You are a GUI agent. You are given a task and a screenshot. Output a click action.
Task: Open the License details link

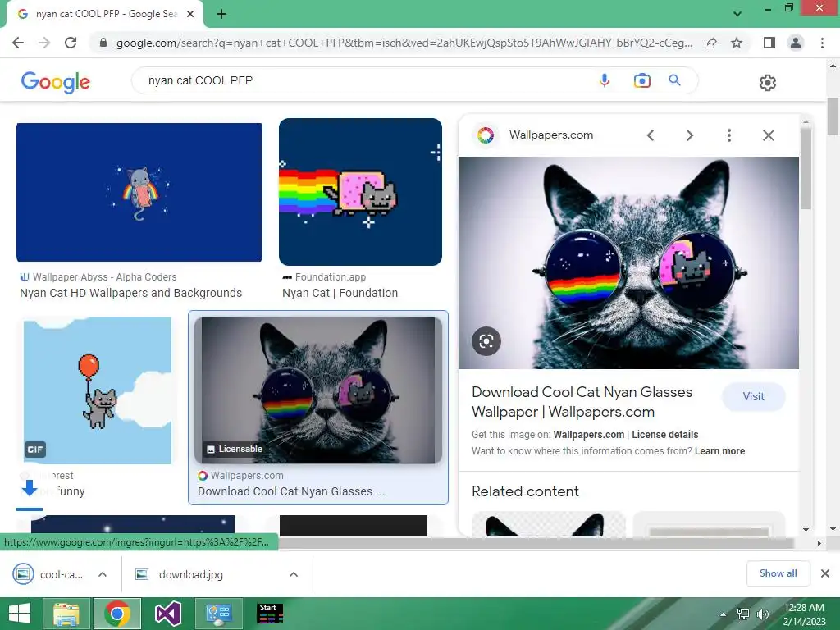coord(664,435)
